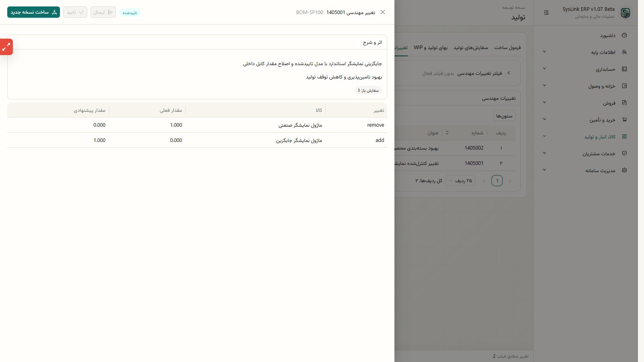Open the ۲۵ ردیف page size dropdown
The height and width of the screenshot is (362, 644).
click(460, 181)
